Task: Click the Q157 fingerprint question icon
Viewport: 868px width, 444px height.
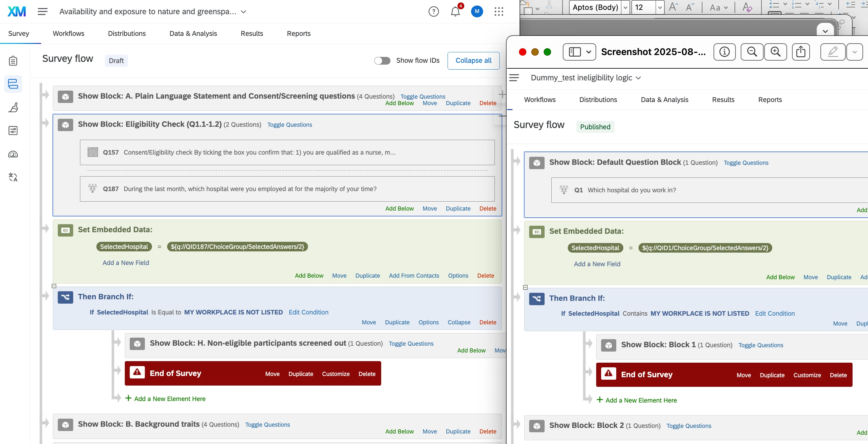Action: coord(93,152)
